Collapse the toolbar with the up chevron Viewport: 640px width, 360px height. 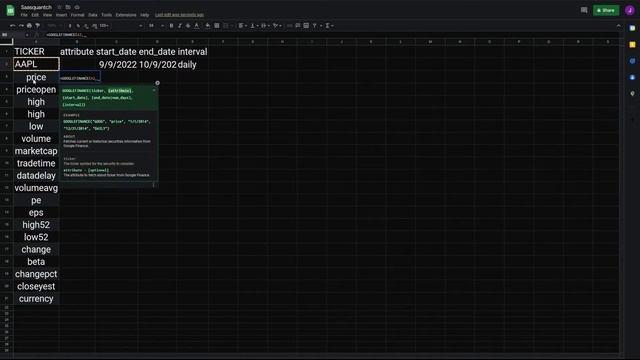coord(618,26)
